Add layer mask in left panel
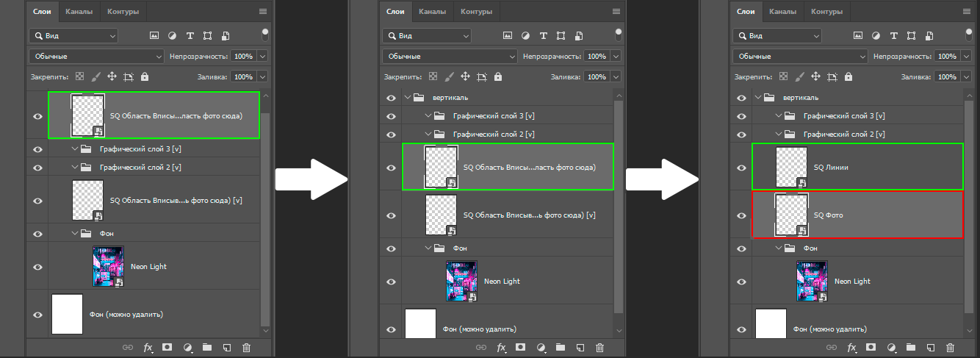The image size is (980, 358). (167, 347)
